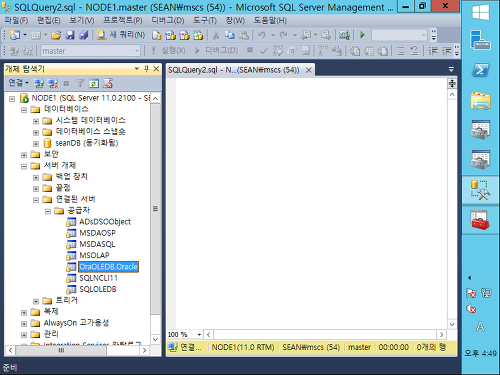Click the Disconnect icon in Object Explorer
The image size is (500, 375).
coord(53,83)
